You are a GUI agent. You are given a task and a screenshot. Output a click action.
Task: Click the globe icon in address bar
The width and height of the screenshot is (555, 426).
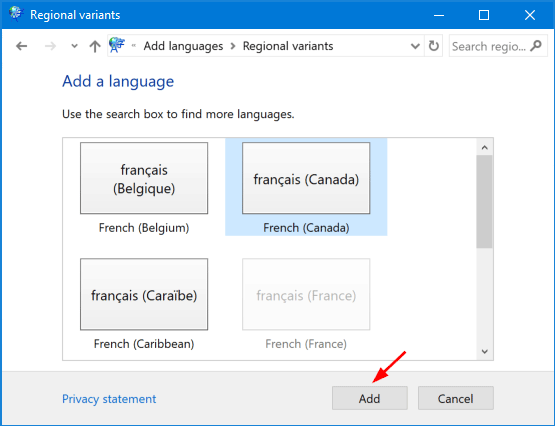point(117,45)
